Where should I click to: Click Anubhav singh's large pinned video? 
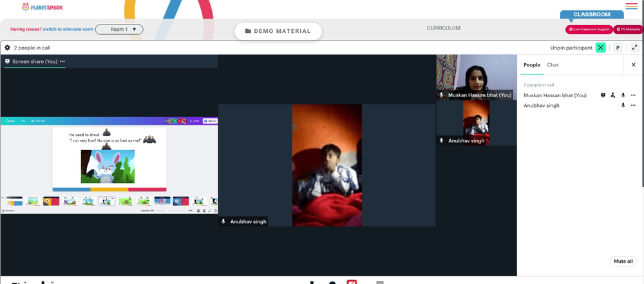(x=327, y=166)
